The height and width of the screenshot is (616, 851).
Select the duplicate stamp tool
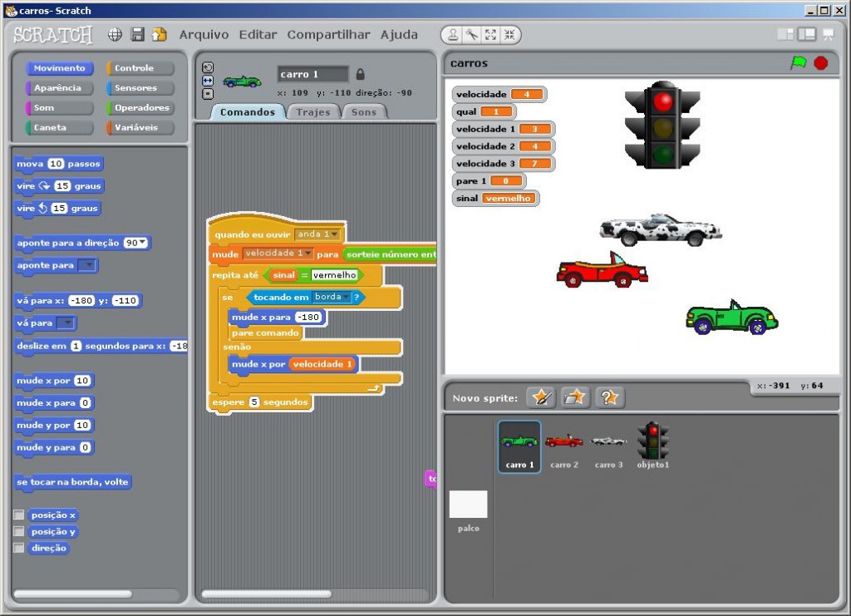click(x=453, y=35)
